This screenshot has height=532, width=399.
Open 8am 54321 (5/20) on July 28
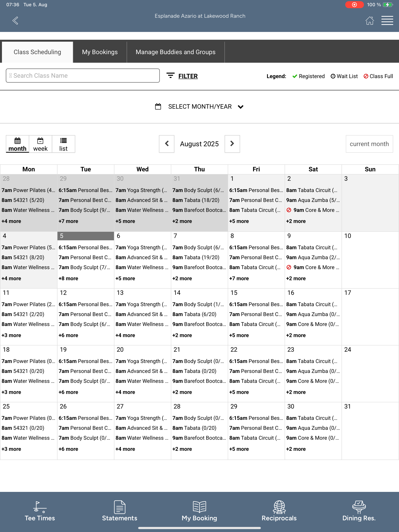23,200
